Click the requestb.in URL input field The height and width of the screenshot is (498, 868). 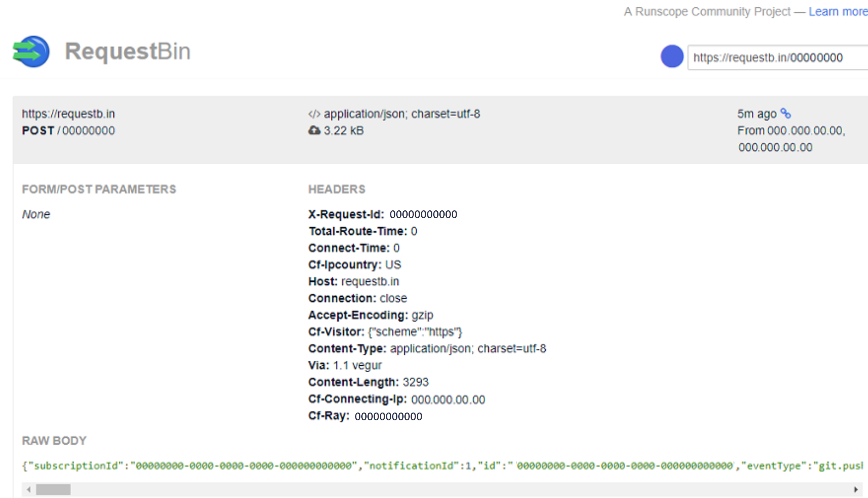tap(775, 57)
